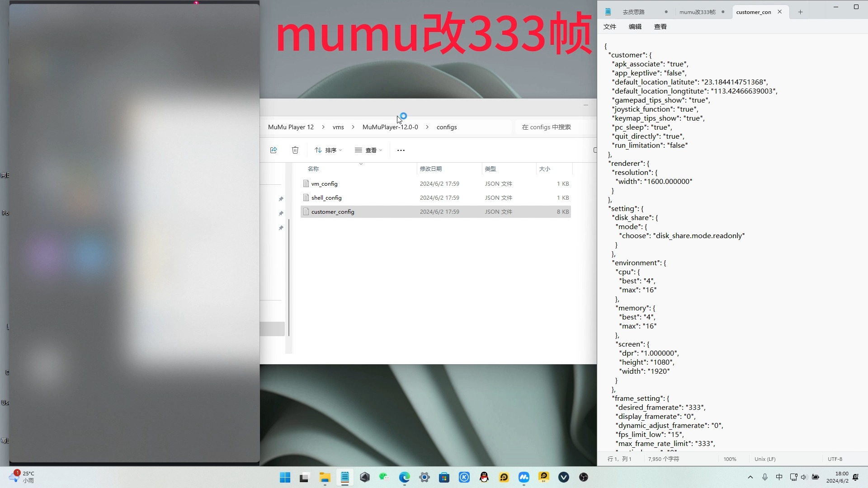The image size is (868, 488).
Task: Click the "fps_limit_low": "15" line
Action: (650, 435)
